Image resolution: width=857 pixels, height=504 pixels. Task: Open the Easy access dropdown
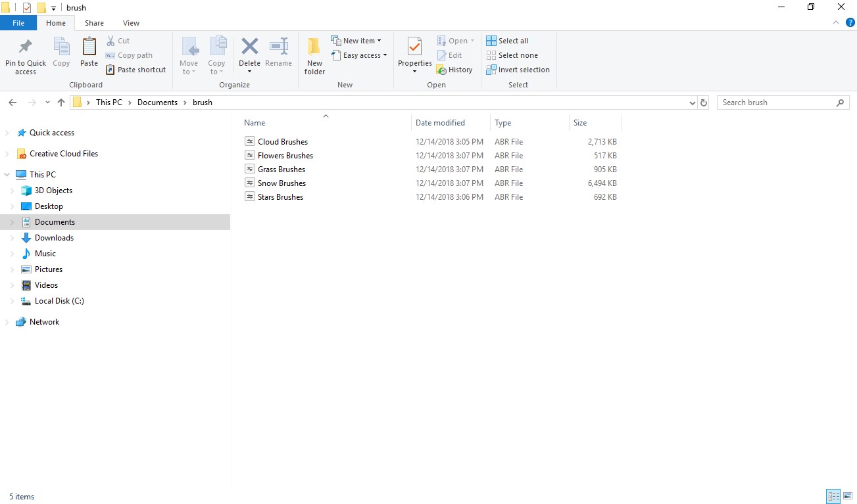point(359,55)
